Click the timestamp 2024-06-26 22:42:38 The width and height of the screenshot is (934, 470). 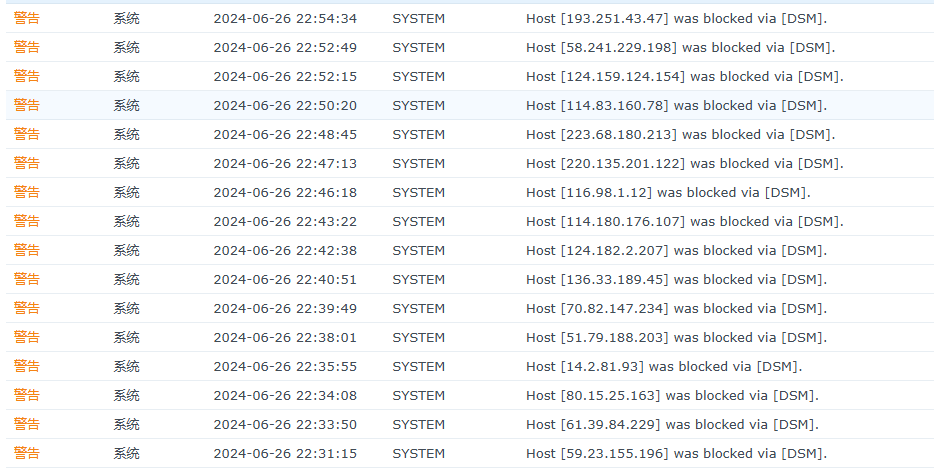(x=285, y=250)
